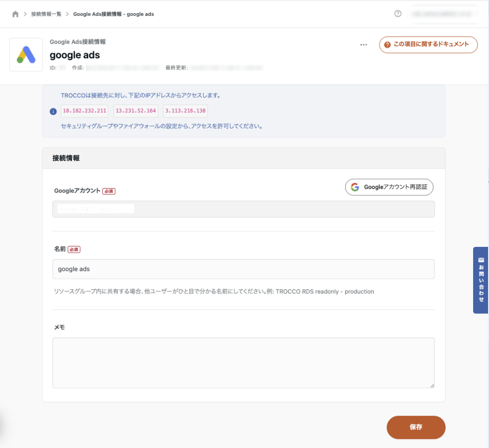Click the Google logo in re-auth button
Screen dimensions: 489x448
point(355,187)
